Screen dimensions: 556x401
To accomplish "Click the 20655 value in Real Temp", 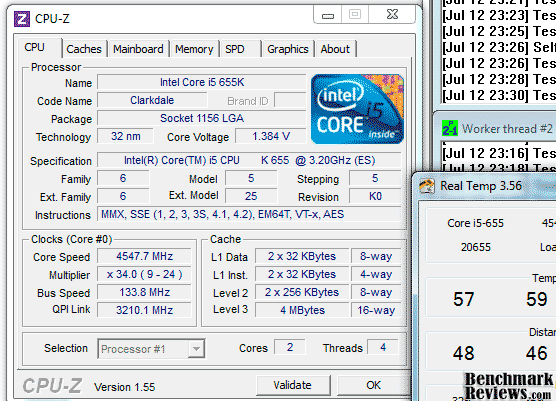I will (476, 247).
